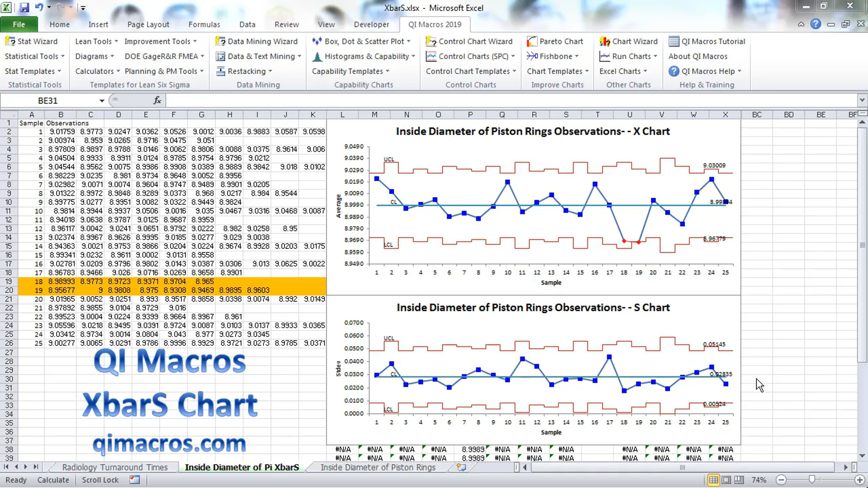The image size is (868, 488).
Task: Click the DOE GageR&R FMEA button
Action: point(165,56)
